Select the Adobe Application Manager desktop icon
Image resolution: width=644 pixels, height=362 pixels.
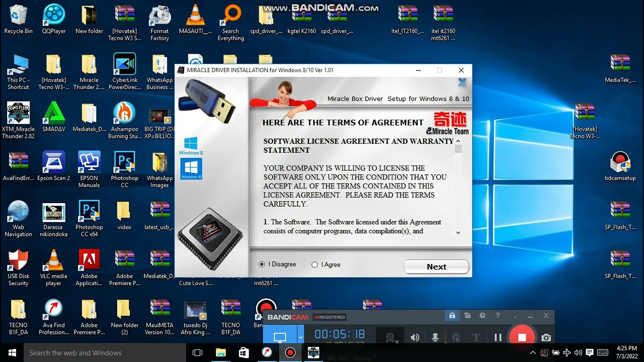[89, 268]
